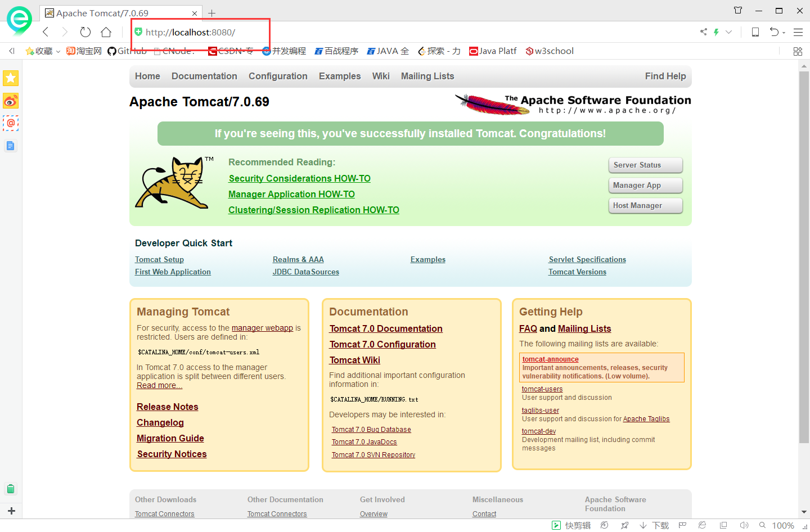The image size is (810, 532).
Task: Click the 100% zoom level indicator
Action: point(783,525)
